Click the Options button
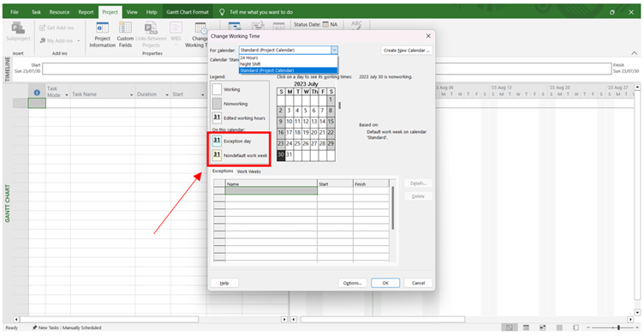 point(352,283)
